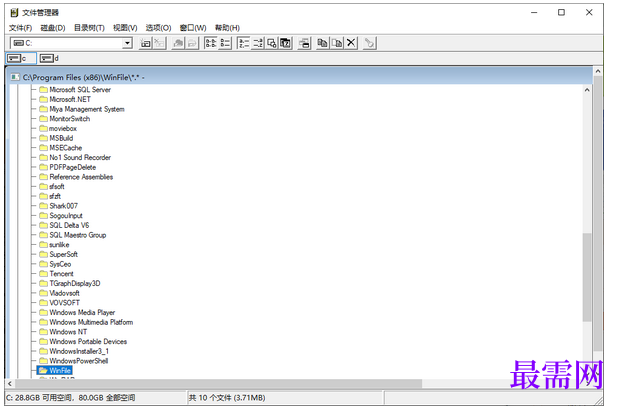Click the highlighted WinFile folder
Screen dimensions: 622x406
(55, 371)
